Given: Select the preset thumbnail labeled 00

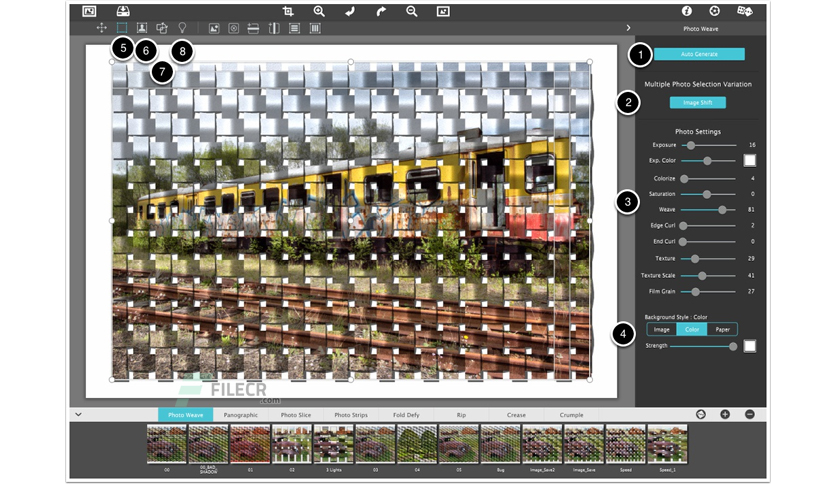Looking at the screenshot, I should point(167,443).
